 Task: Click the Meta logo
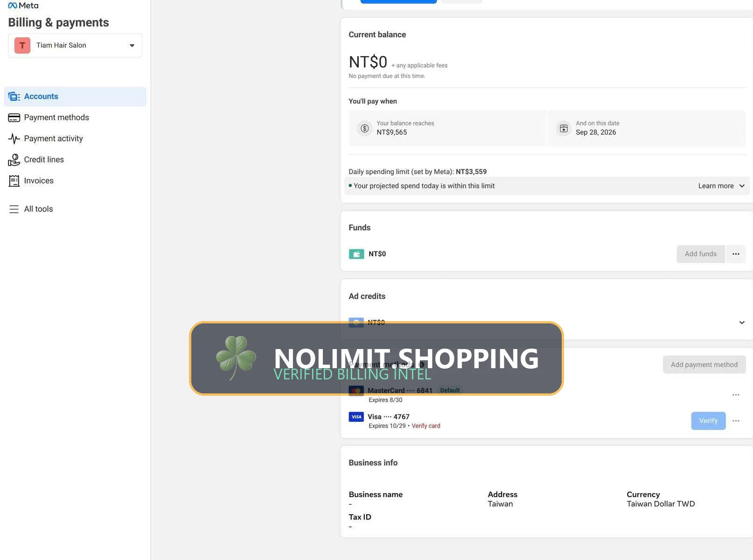pyautogui.click(x=23, y=6)
